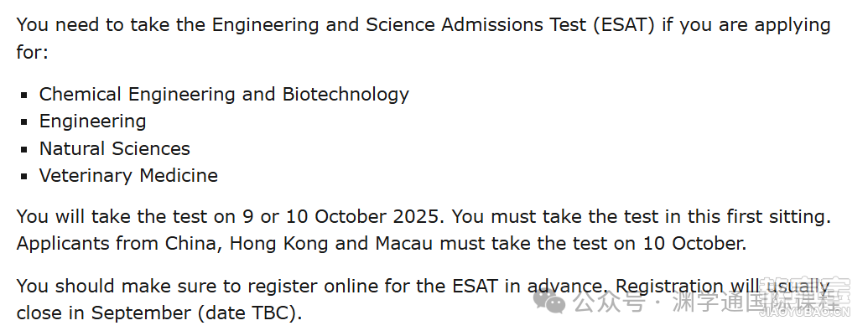The height and width of the screenshot is (336, 868).
Task: Click the text '(date TBC)'
Action: coord(250,313)
